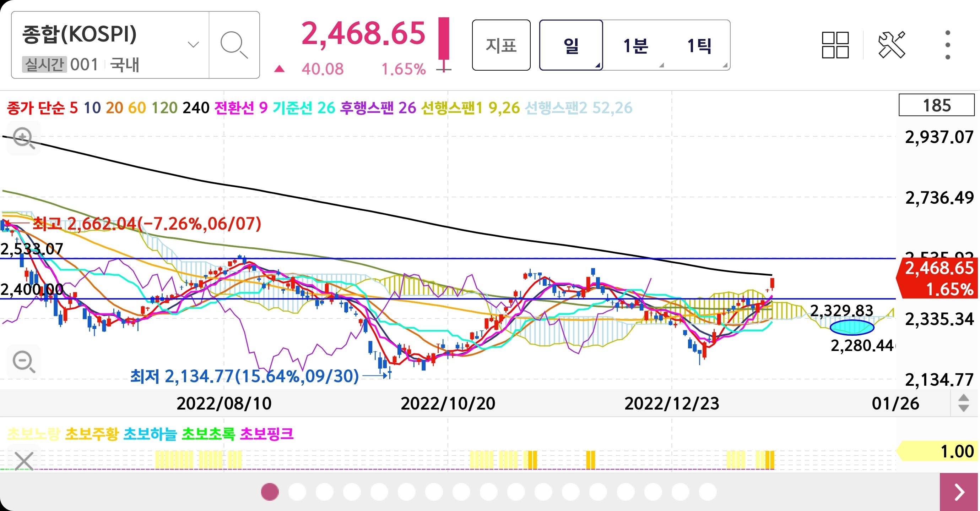
Task: Click the chart height up-down stepper
Action: point(963,403)
